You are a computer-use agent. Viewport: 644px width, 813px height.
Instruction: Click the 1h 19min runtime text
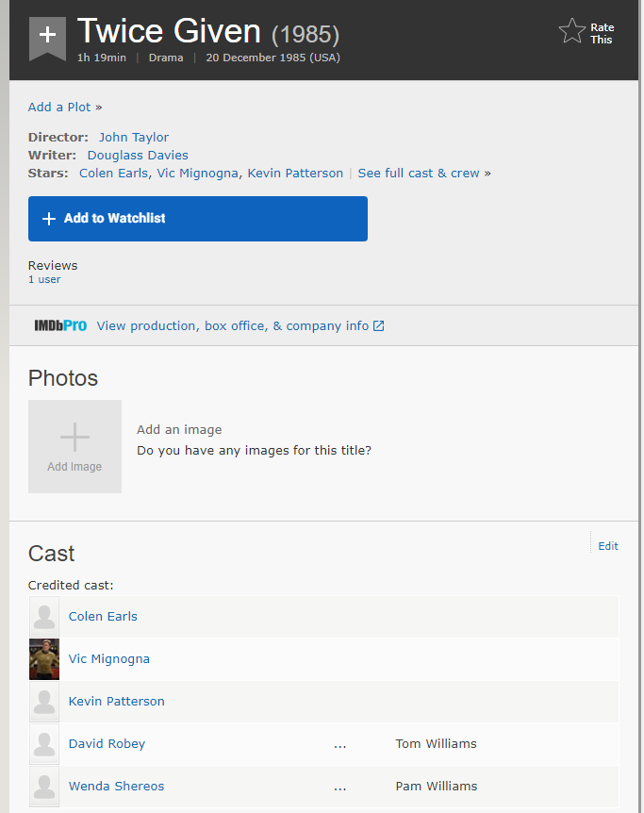102,58
